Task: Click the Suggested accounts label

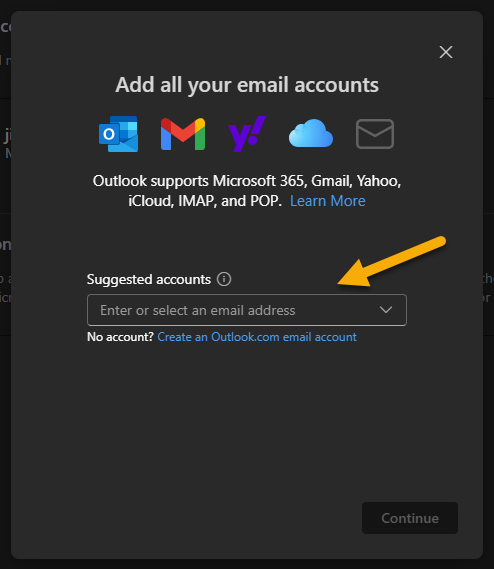Action: pos(149,279)
